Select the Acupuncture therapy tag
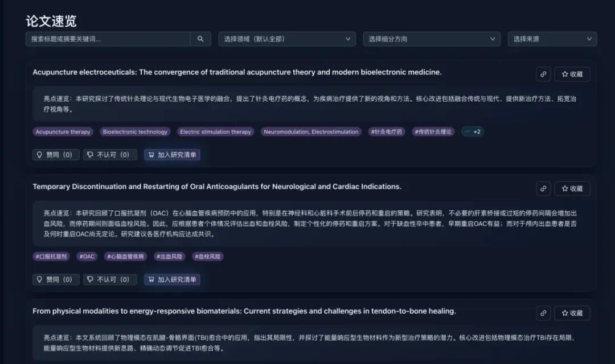The height and width of the screenshot is (364, 615). [63, 131]
